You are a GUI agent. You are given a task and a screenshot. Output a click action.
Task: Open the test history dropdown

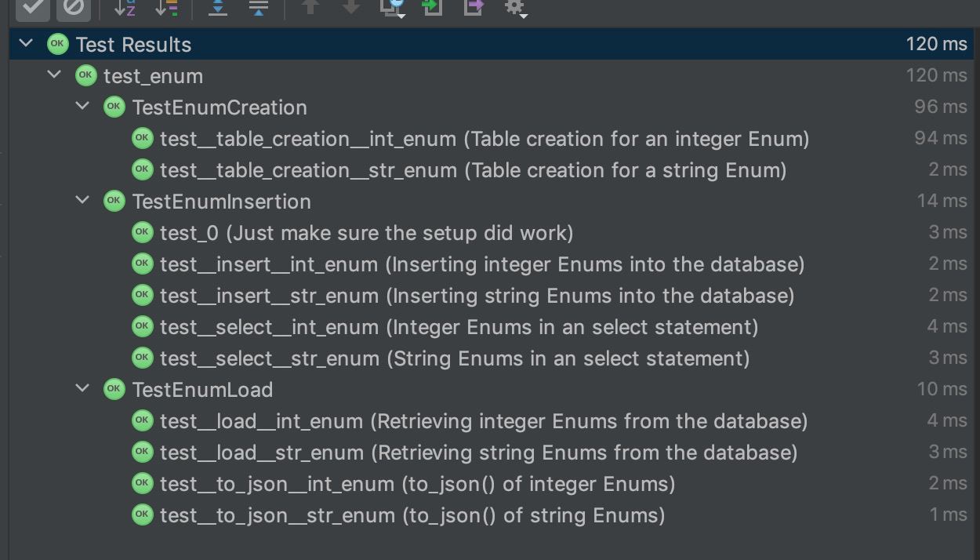pyautogui.click(x=392, y=7)
